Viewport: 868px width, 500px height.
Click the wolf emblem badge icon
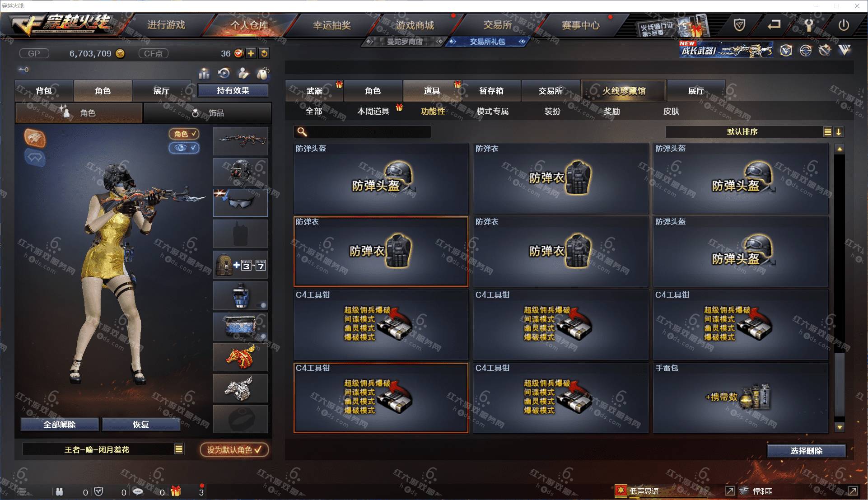pos(35,138)
